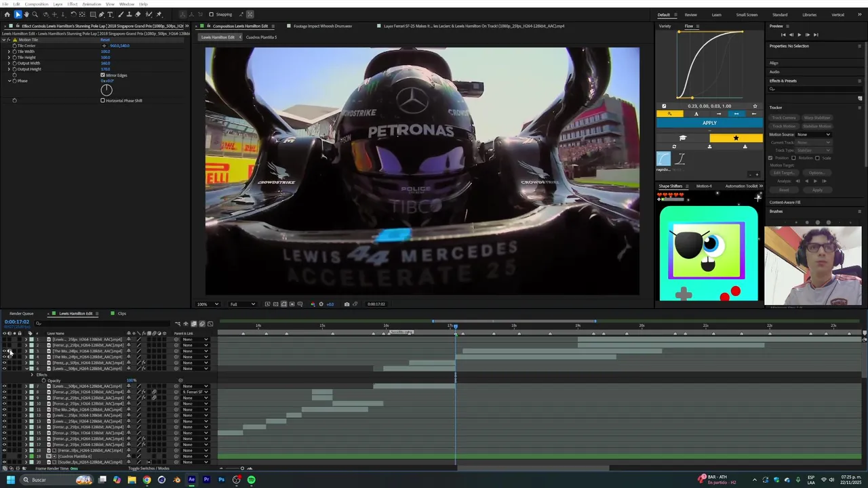Open Spotify from the taskbar
The height and width of the screenshot is (488, 868).
pyautogui.click(x=251, y=480)
